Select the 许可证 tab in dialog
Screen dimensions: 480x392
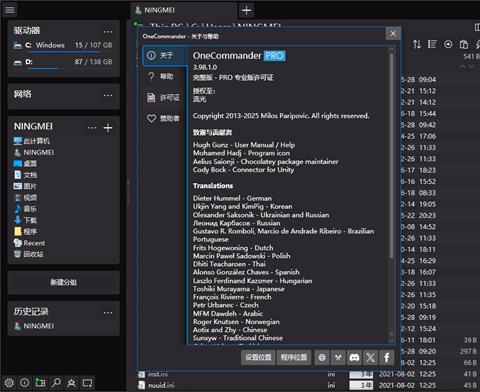165,97
